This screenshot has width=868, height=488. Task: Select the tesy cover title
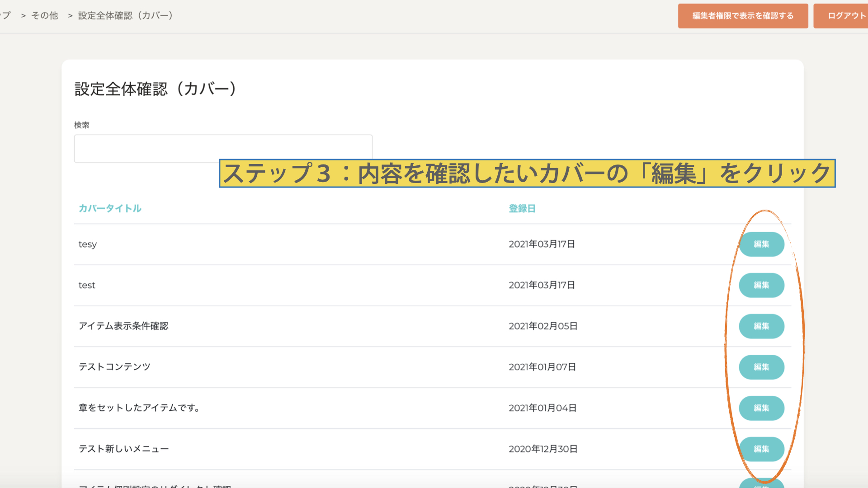coord(88,244)
